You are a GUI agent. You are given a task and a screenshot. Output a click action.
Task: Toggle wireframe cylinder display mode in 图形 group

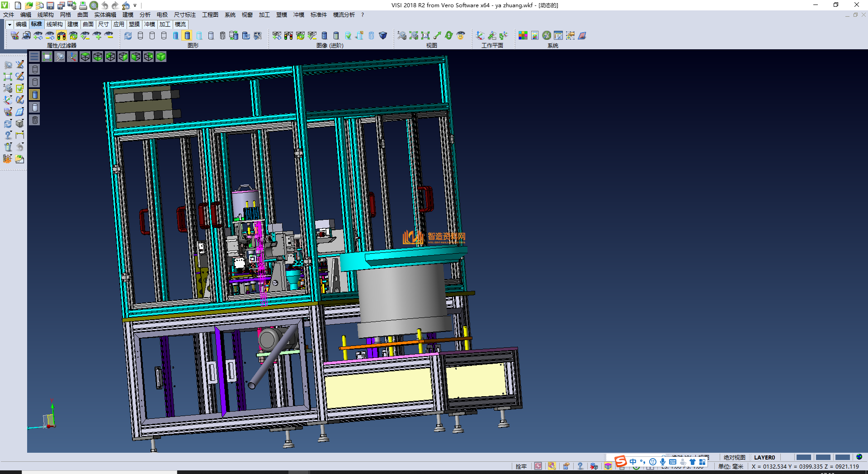[140, 36]
